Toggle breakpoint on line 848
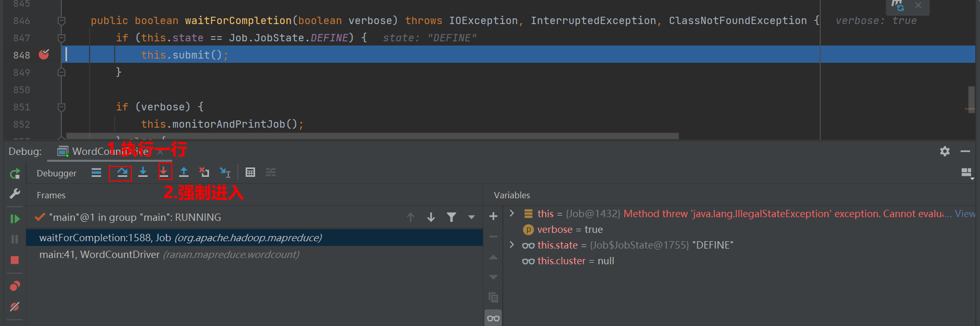The image size is (980, 326). point(44,54)
